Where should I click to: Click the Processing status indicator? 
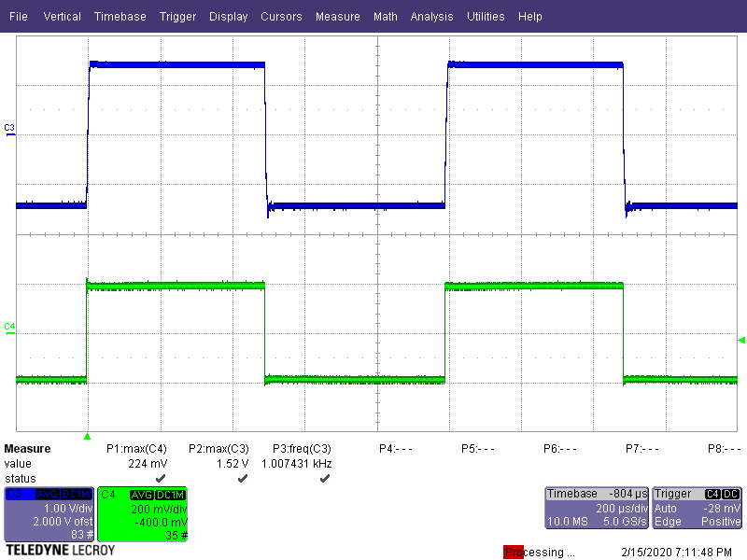539,553
